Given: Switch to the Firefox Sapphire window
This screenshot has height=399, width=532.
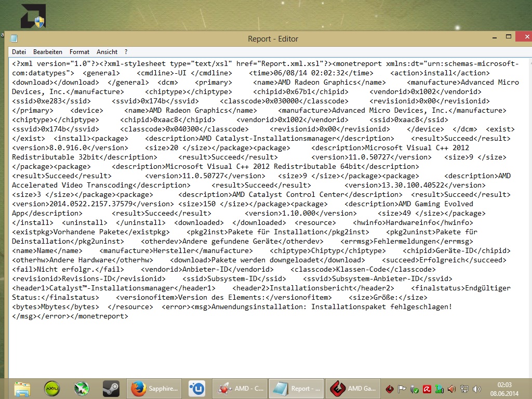Looking at the screenshot, I should 154,389.
